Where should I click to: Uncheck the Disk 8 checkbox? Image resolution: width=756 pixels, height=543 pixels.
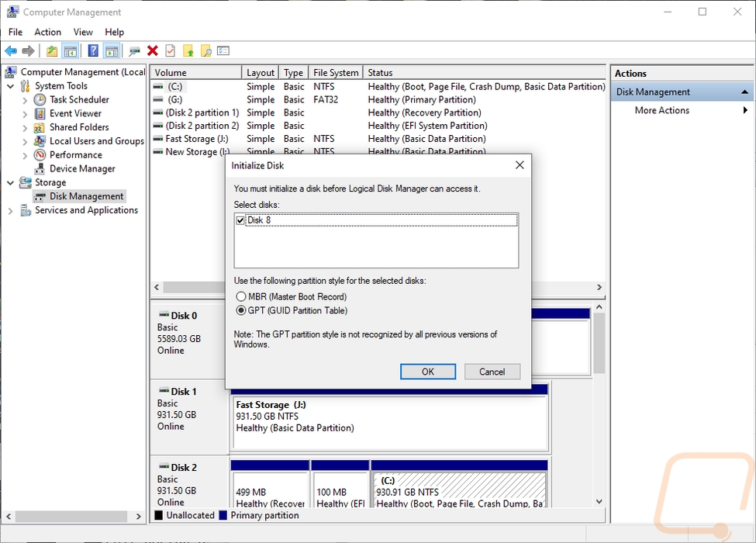(x=240, y=221)
